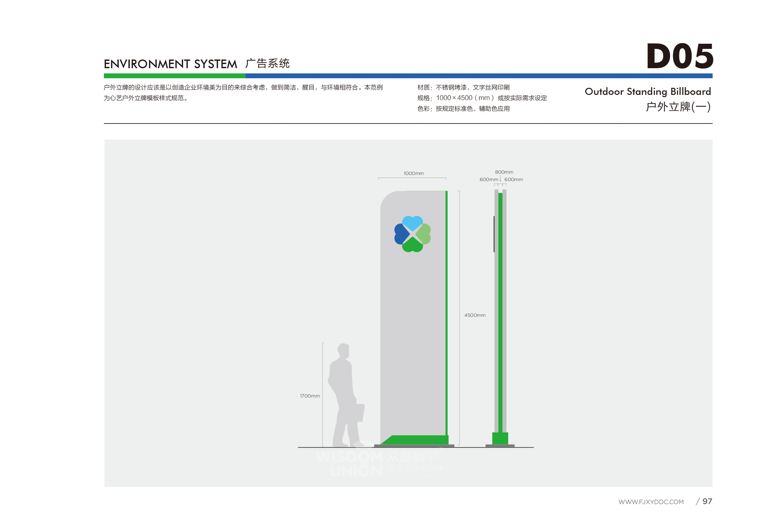Click the right 600mm dimension label
The width and height of the screenshot is (760, 532).
(514, 179)
